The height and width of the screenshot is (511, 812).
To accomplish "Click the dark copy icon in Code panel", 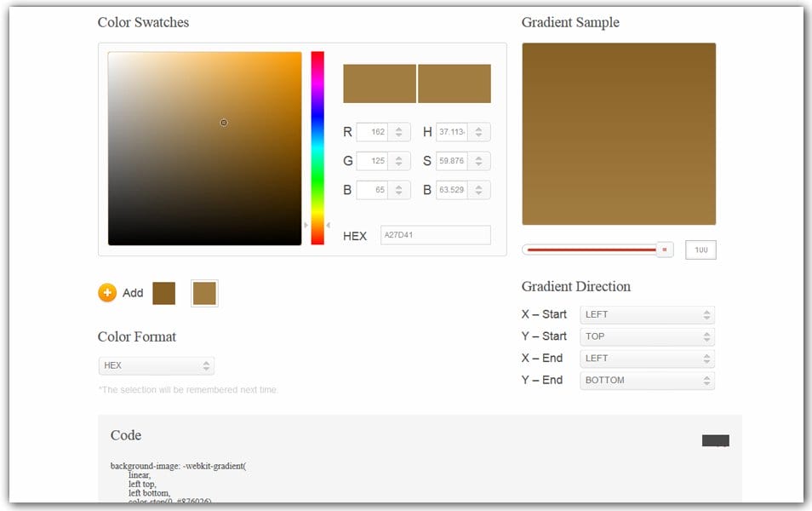I will pos(715,441).
